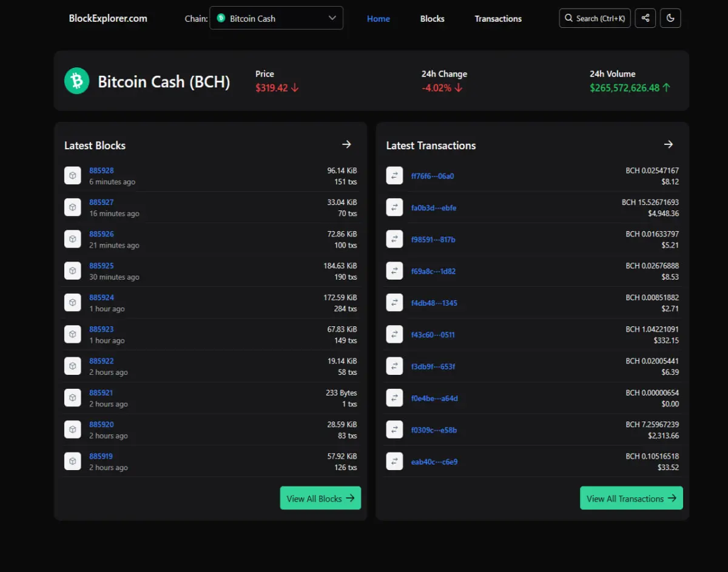Click transfer icon for transaction f0309c···e58b
The width and height of the screenshot is (728, 572).
click(x=394, y=429)
